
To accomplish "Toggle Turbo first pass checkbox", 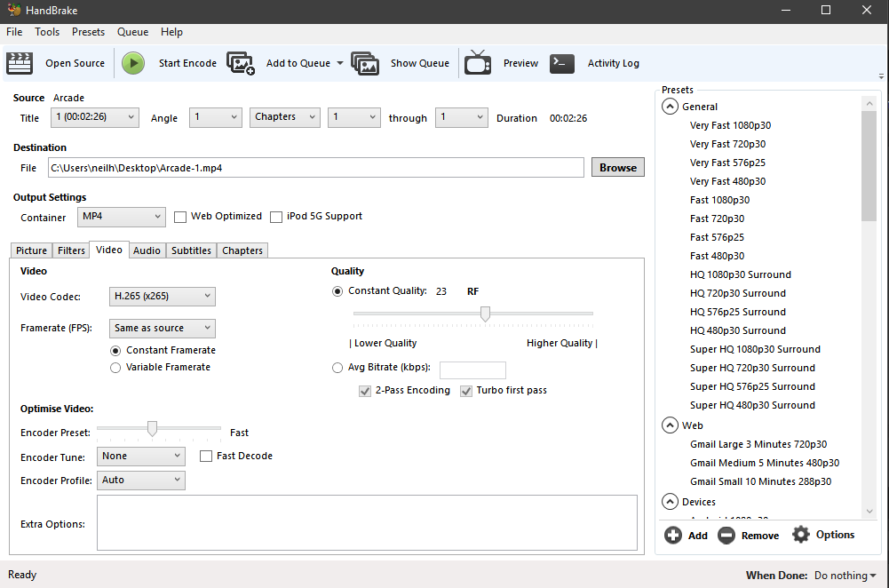I will click(466, 391).
